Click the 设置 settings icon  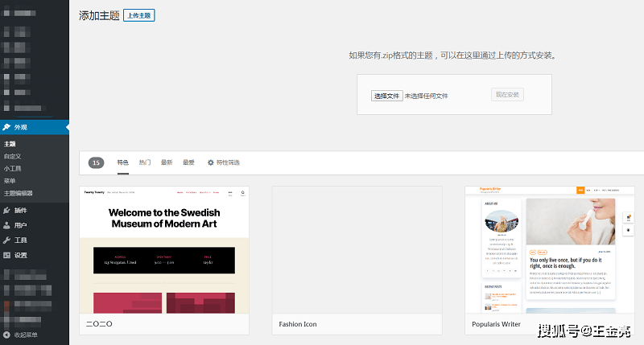click(x=6, y=255)
